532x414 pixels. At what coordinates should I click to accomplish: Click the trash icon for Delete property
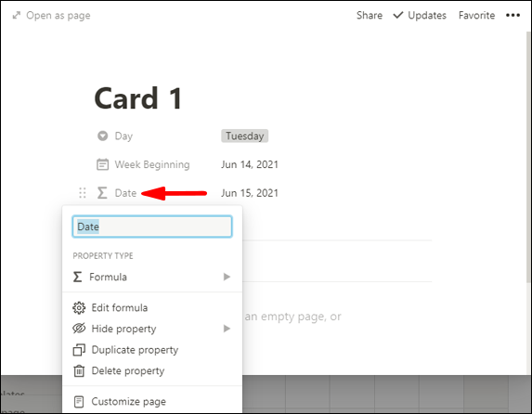79,371
